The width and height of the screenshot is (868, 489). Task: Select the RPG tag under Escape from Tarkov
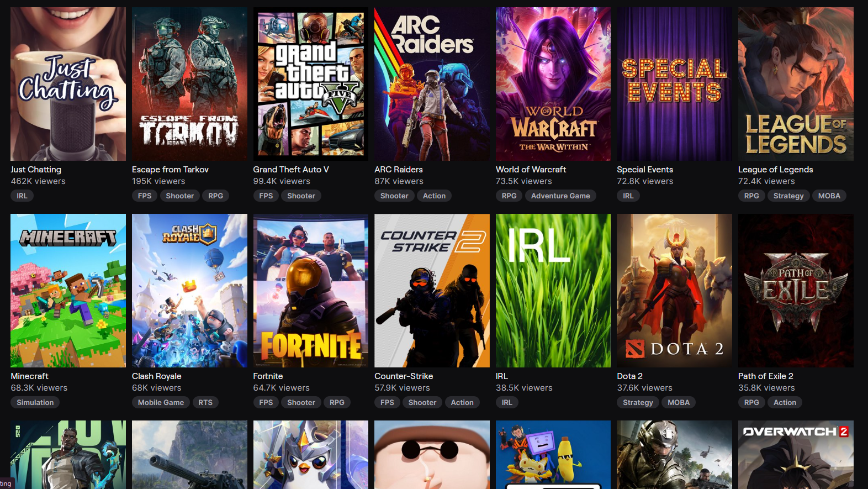coord(216,196)
